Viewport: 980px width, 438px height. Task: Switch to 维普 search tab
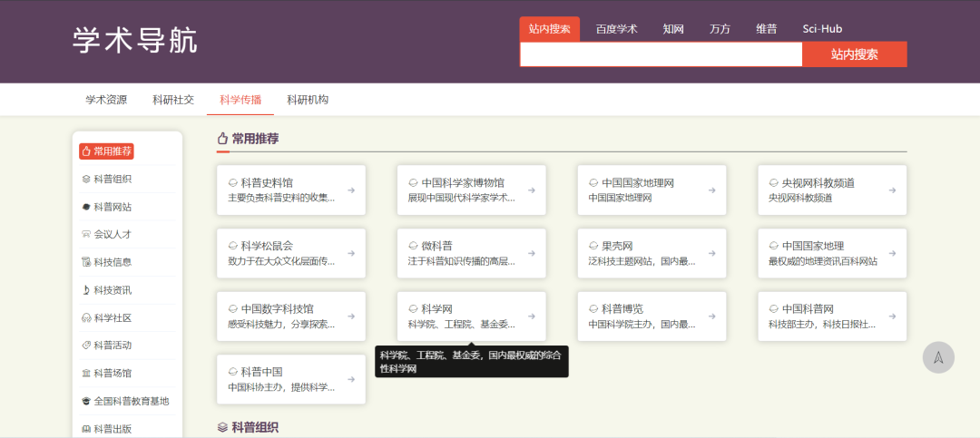(x=766, y=29)
